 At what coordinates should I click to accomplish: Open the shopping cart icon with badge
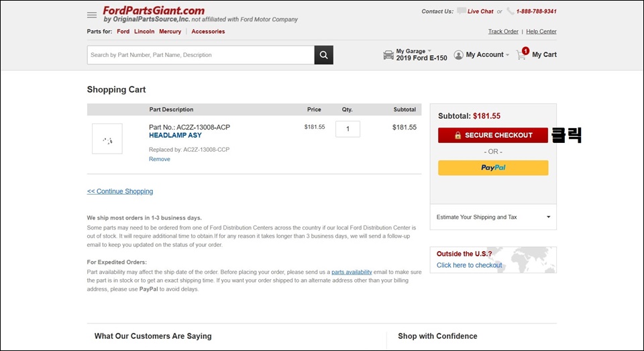click(522, 54)
